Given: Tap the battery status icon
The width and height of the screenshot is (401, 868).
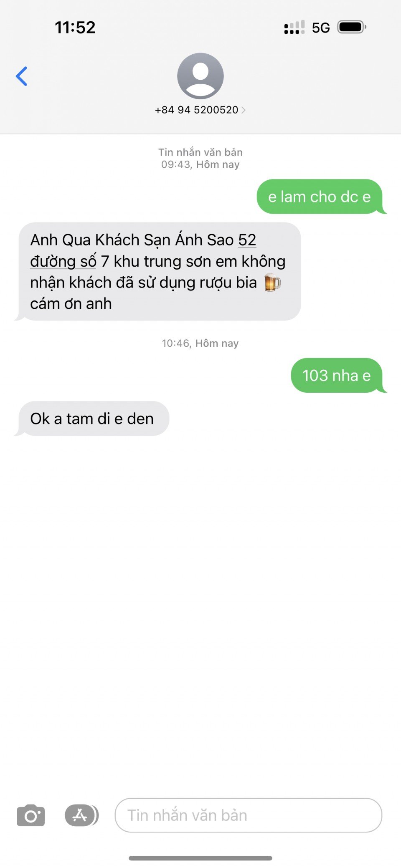Looking at the screenshot, I should 352,27.
